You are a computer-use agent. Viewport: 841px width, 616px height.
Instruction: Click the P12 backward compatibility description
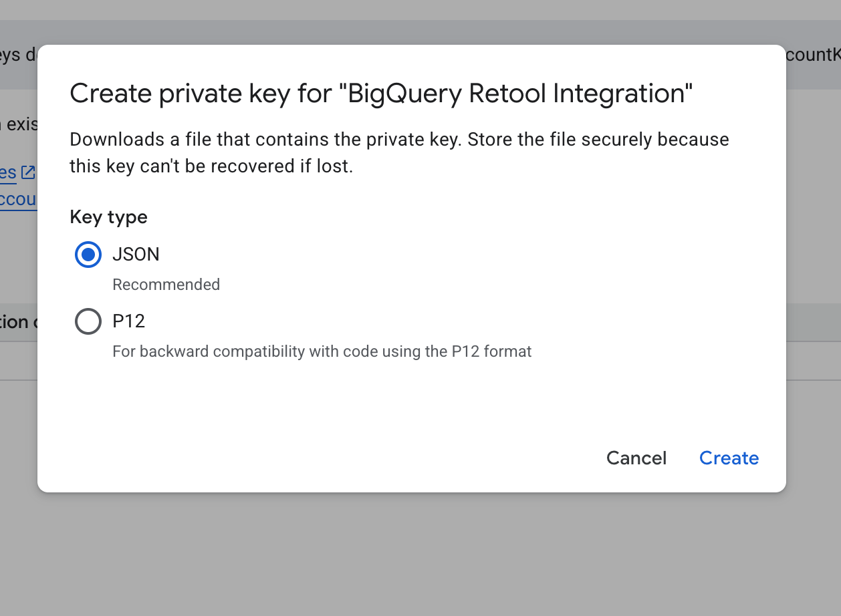tap(322, 351)
